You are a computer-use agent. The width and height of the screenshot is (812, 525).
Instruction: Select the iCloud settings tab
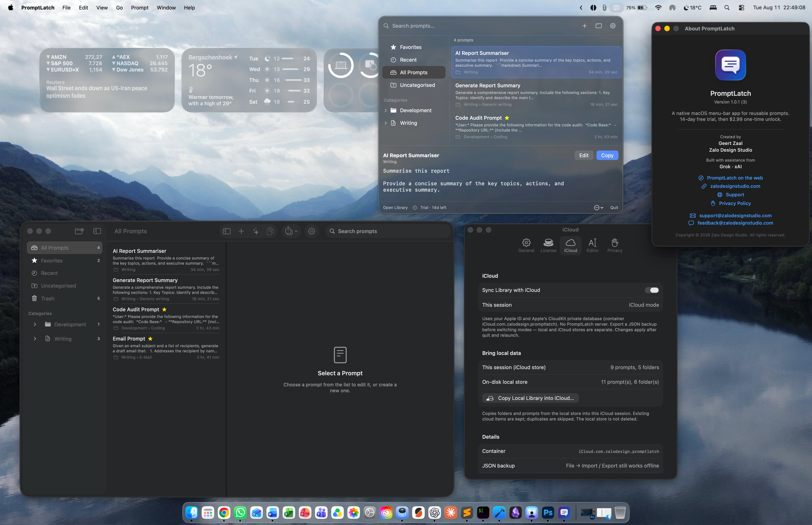tap(570, 246)
